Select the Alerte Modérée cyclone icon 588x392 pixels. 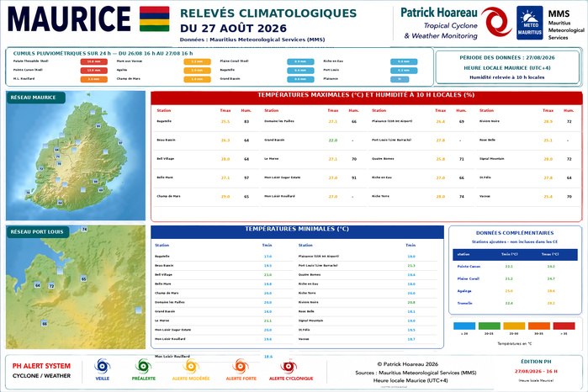190,366
